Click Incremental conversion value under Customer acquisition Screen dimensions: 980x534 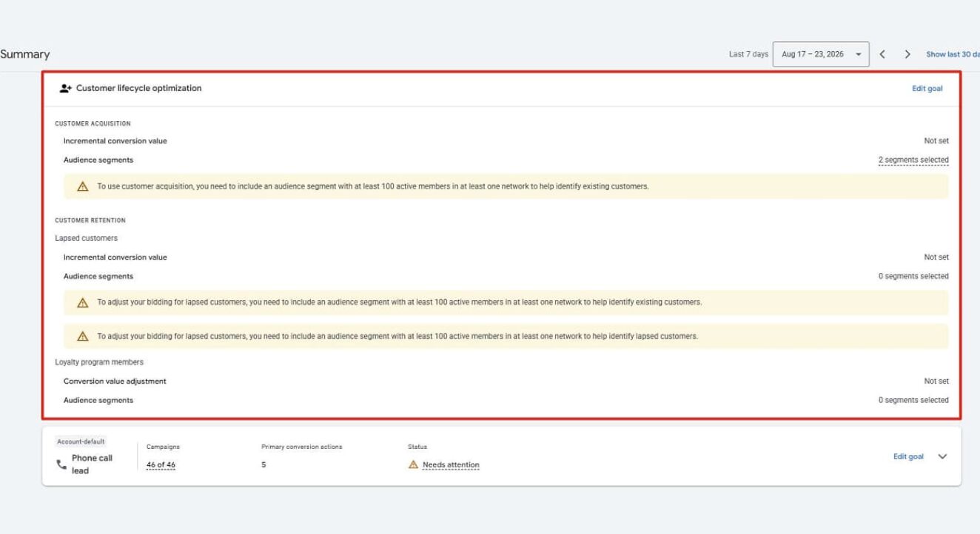[x=115, y=141]
